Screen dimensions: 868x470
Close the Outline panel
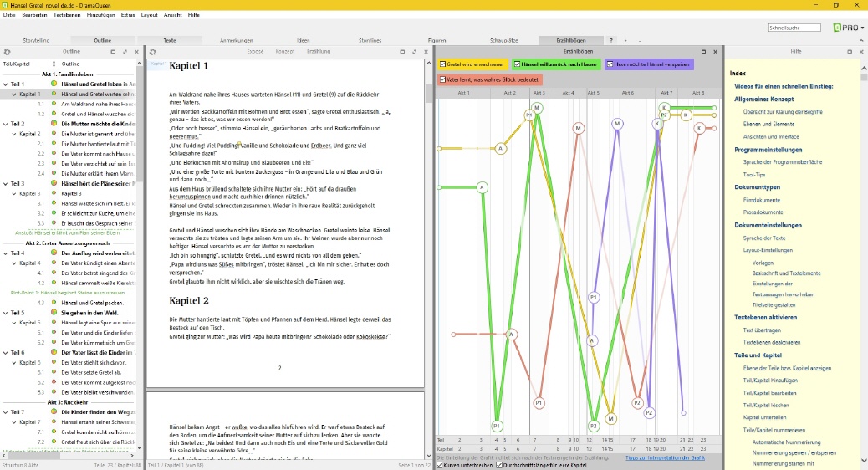pos(138,52)
